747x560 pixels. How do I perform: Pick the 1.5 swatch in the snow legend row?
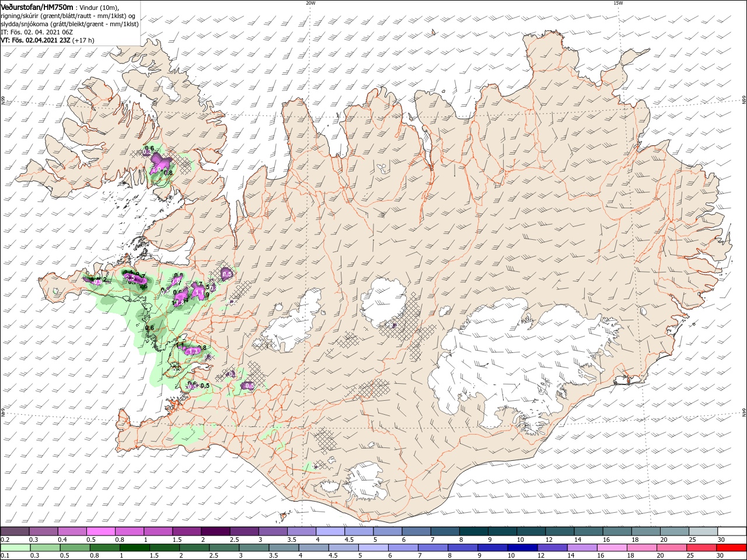pos(187,531)
